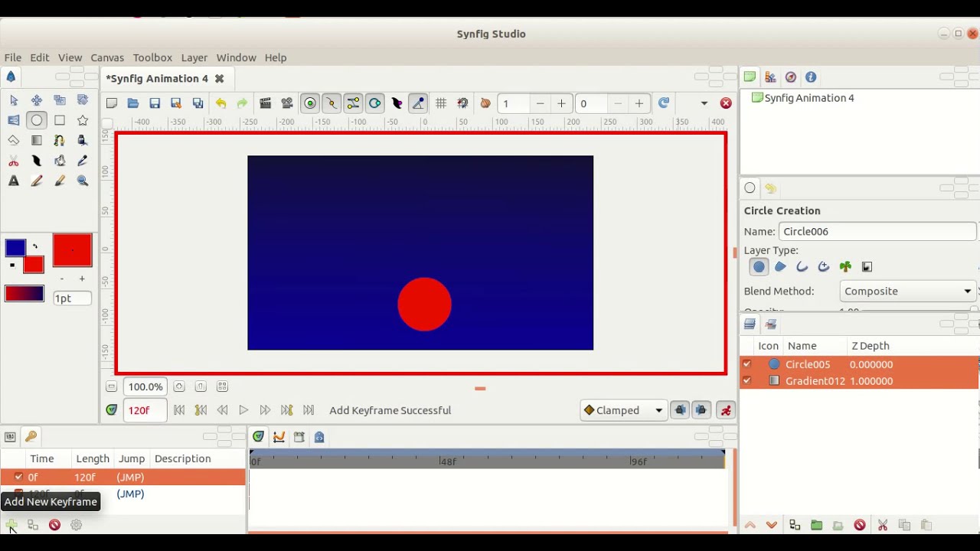Click the Preview camera icon
Screen dimensions: 980x551
pyautogui.click(x=287, y=103)
